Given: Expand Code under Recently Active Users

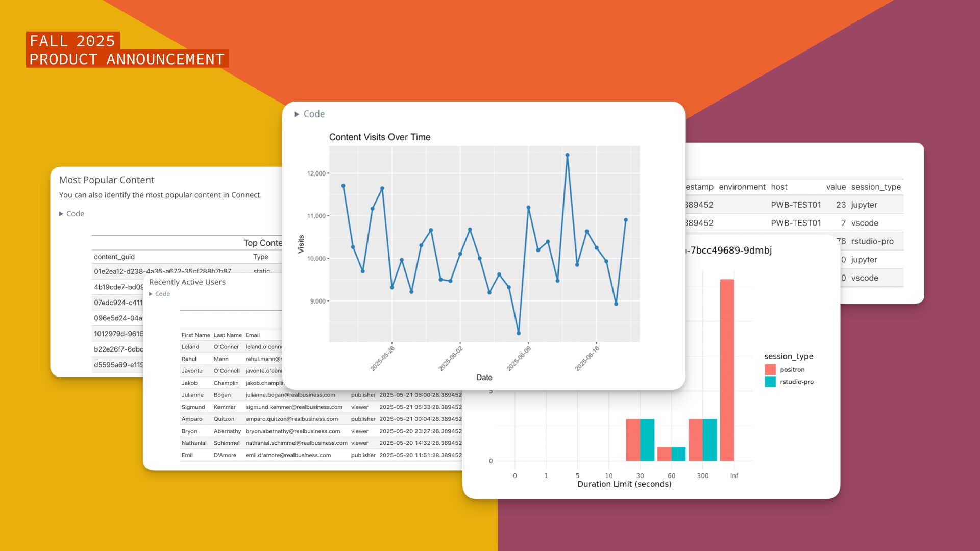Looking at the screenshot, I should 159,294.
